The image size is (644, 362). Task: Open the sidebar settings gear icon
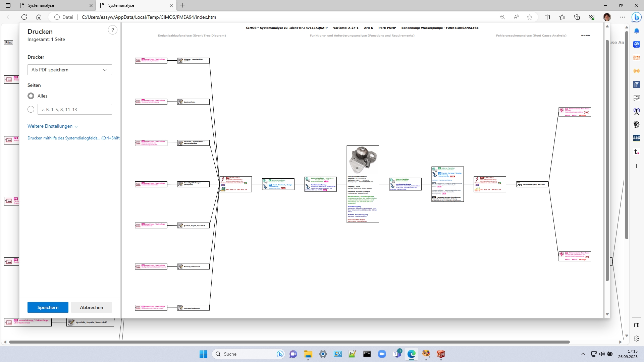point(636,339)
